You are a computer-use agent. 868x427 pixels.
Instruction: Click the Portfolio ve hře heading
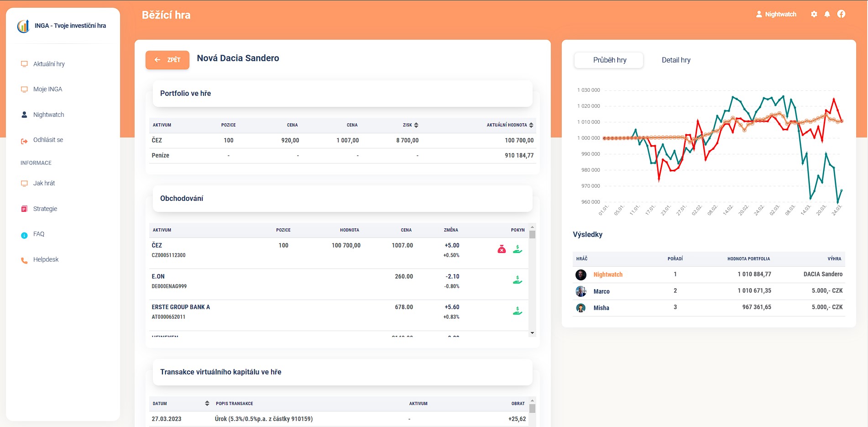click(x=185, y=93)
